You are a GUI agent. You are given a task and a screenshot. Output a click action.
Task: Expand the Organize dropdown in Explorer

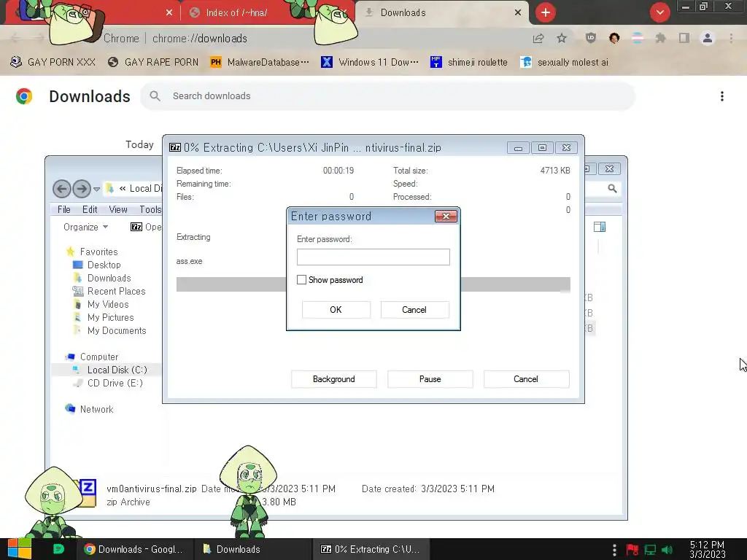pyautogui.click(x=86, y=227)
